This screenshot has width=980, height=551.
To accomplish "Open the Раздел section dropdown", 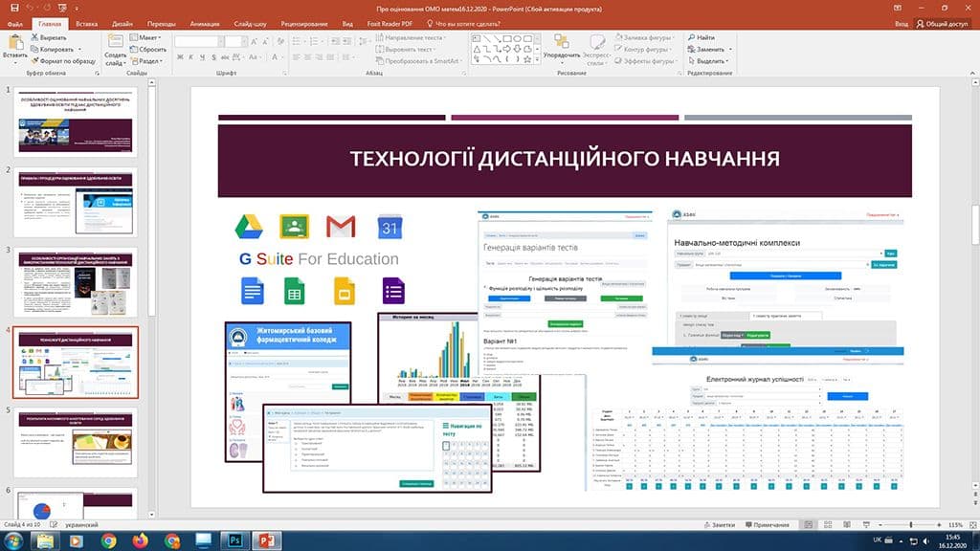I will (146, 61).
